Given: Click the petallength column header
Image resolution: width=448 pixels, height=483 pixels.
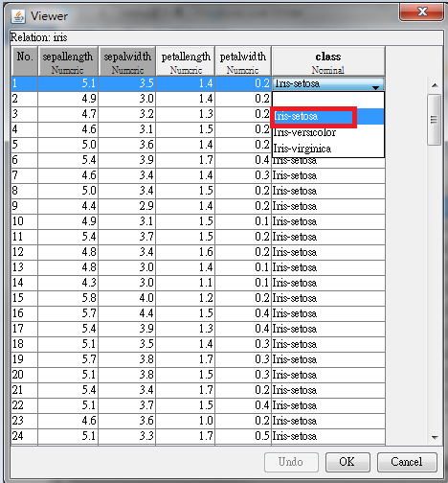Looking at the screenshot, I should click(x=186, y=61).
